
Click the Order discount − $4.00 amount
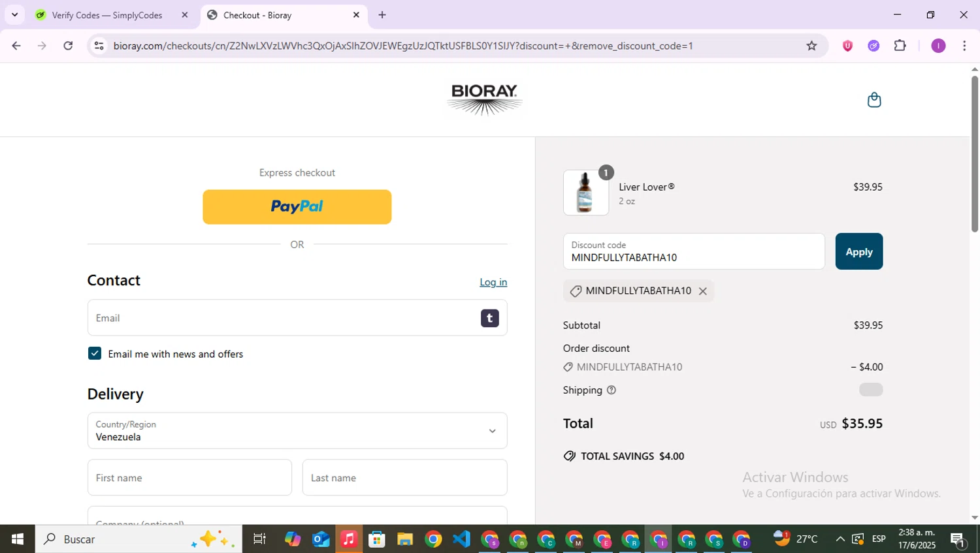pyautogui.click(x=867, y=367)
